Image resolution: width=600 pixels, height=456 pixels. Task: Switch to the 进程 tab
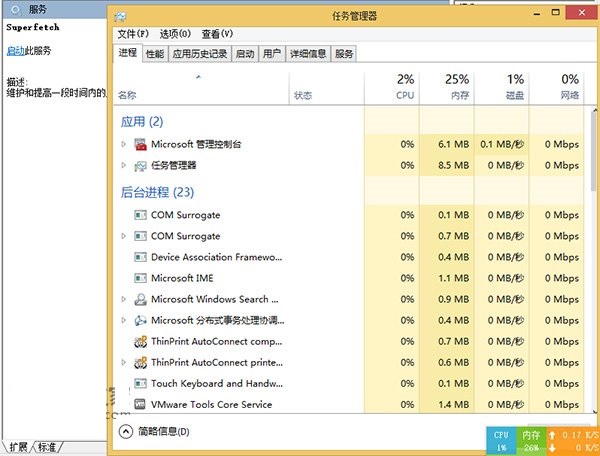pos(128,53)
